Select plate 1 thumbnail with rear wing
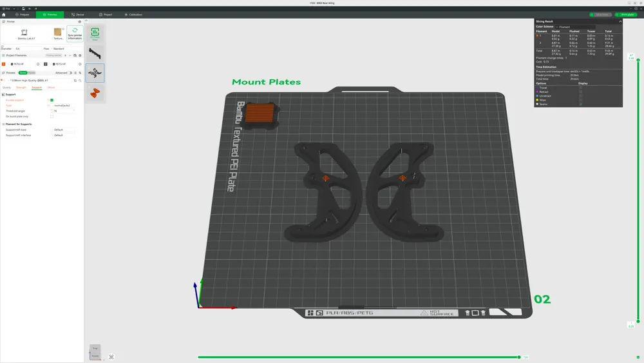The height and width of the screenshot is (363, 644). [95, 54]
